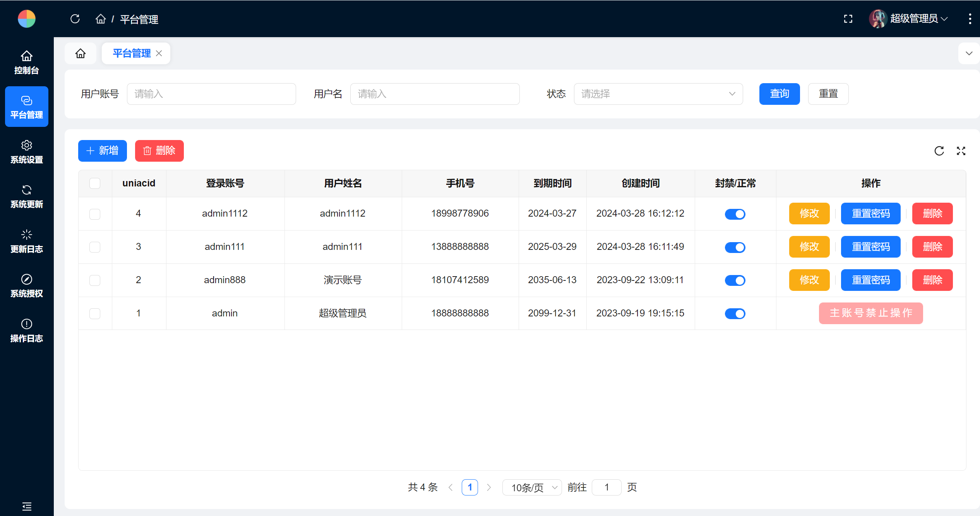
Task: Focus the 用户账号 input field
Action: (x=211, y=94)
